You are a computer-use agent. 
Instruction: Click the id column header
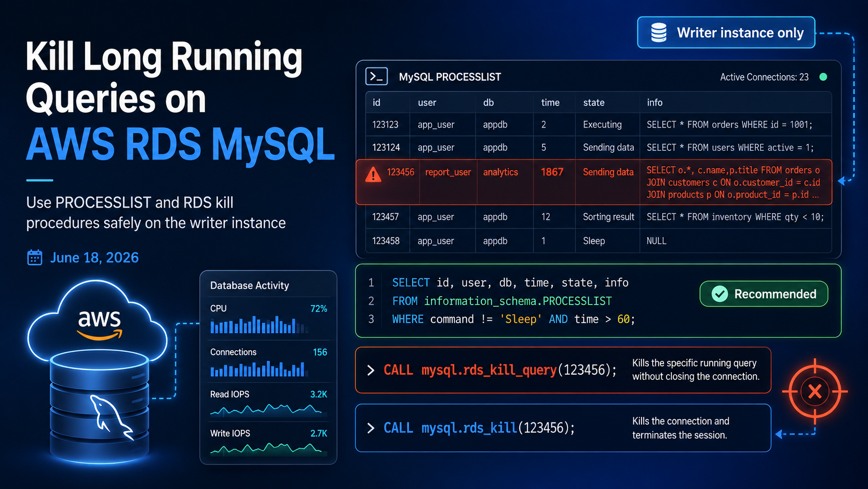[x=376, y=102]
